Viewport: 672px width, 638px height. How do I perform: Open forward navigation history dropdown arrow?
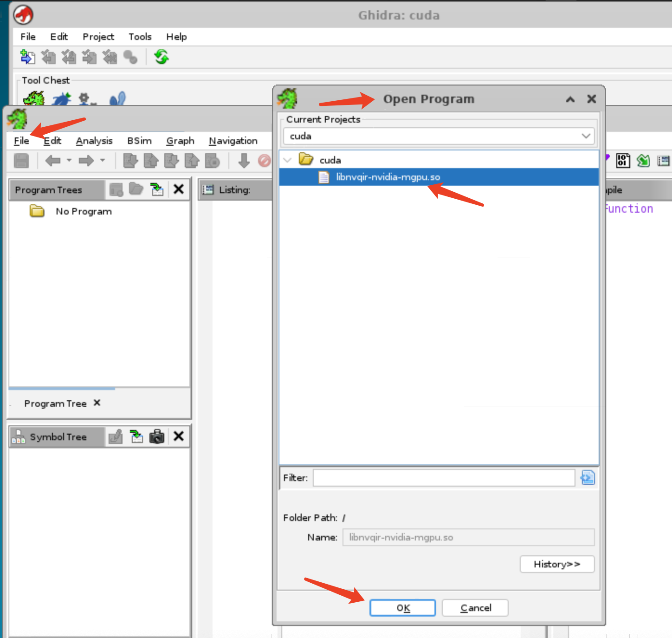103,161
